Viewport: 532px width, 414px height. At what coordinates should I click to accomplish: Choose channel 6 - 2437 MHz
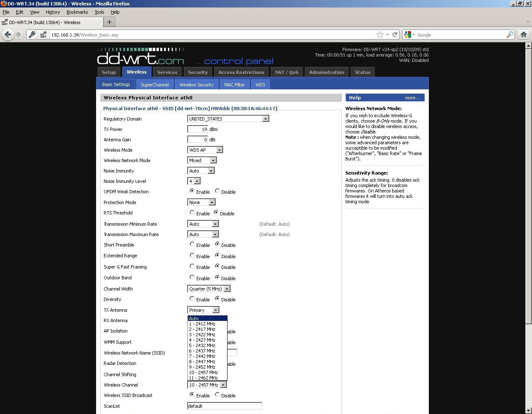coord(208,351)
